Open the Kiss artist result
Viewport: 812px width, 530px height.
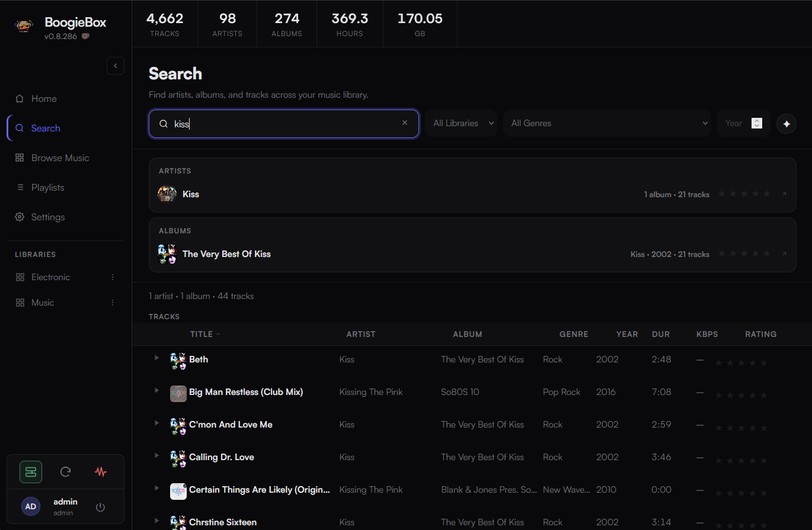point(472,194)
